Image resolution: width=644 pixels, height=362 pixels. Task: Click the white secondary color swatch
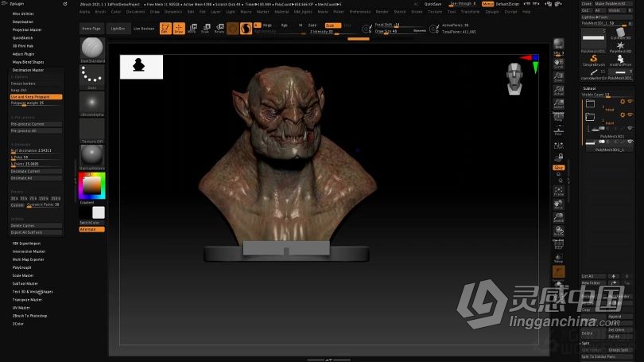tap(99, 212)
